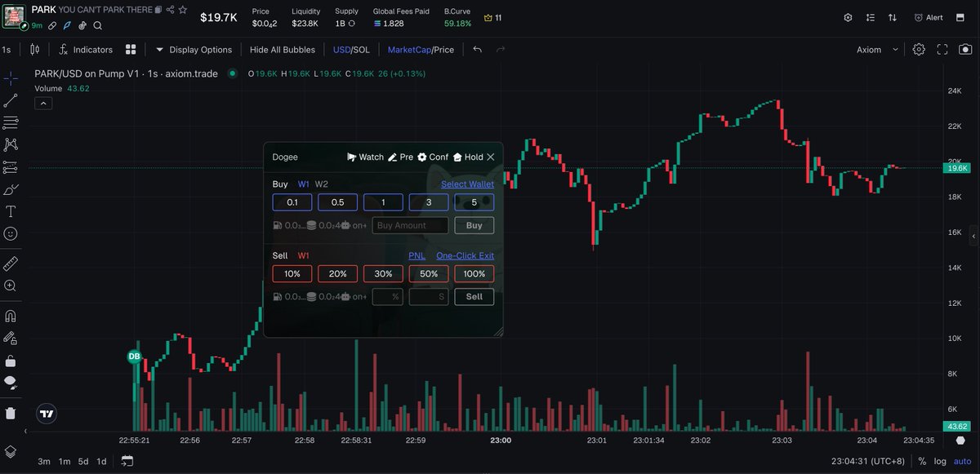Select the trend line drawing tool
The width and height of the screenshot is (980, 474).
11,100
